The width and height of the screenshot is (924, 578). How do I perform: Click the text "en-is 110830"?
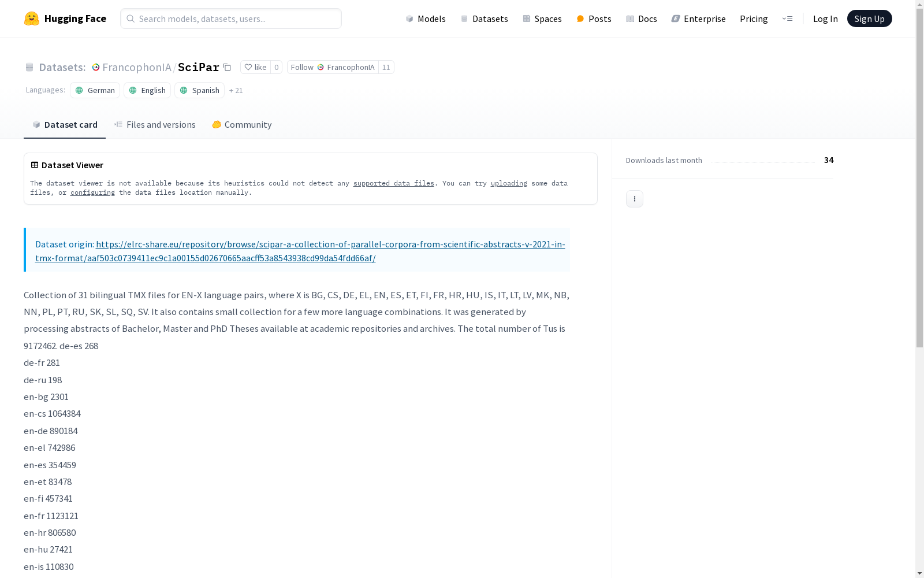tap(49, 566)
